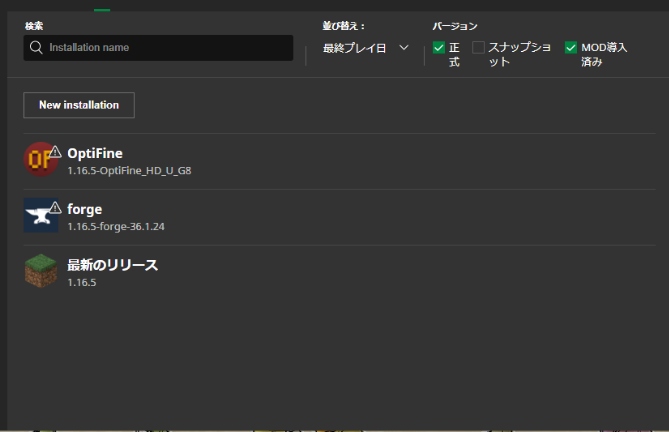Screen dimensions: 669x432
Task: Click the forge anvil icon
Action: point(41,215)
